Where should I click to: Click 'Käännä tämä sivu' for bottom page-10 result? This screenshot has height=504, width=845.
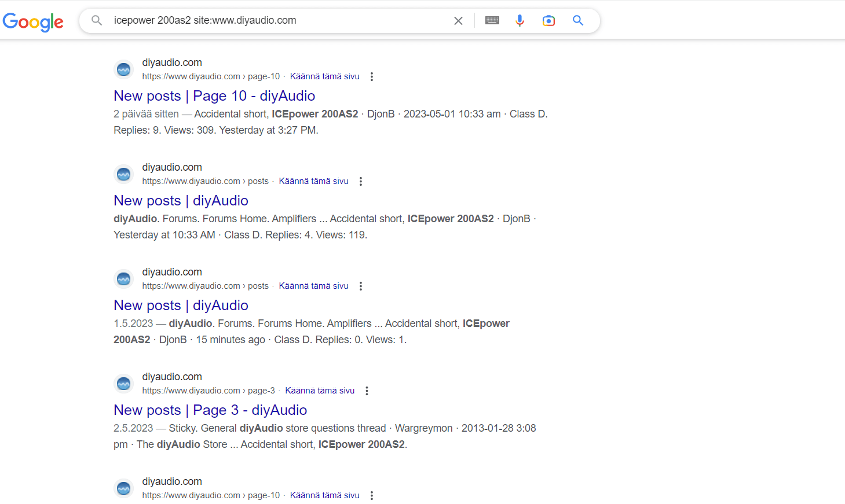point(324,495)
